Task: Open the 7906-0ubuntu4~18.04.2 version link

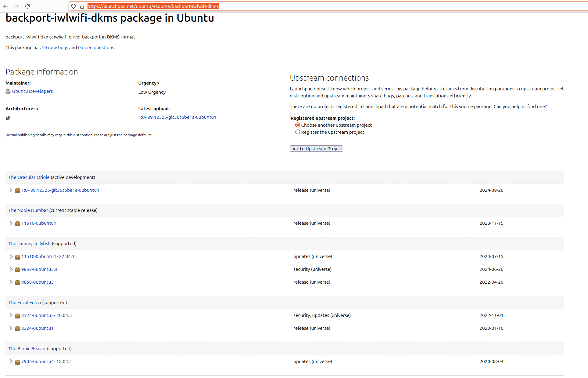Action: point(46,362)
